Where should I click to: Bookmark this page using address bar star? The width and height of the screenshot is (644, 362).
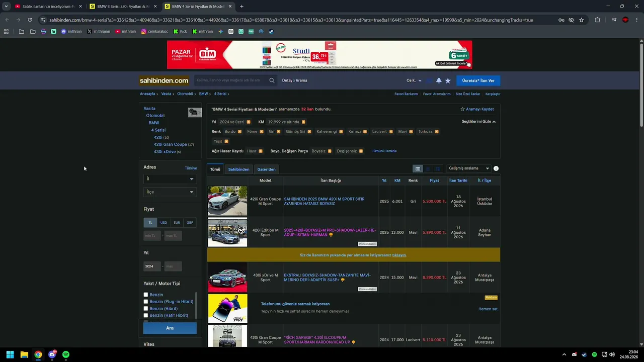(581, 20)
